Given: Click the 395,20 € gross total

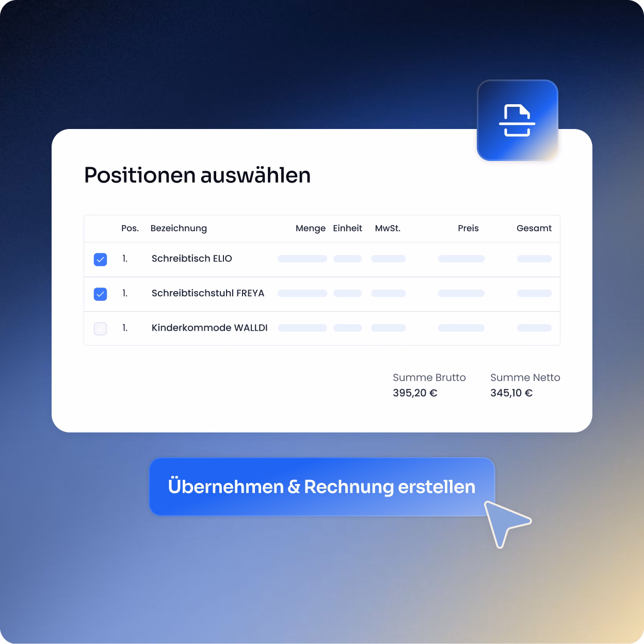Looking at the screenshot, I should click(415, 393).
